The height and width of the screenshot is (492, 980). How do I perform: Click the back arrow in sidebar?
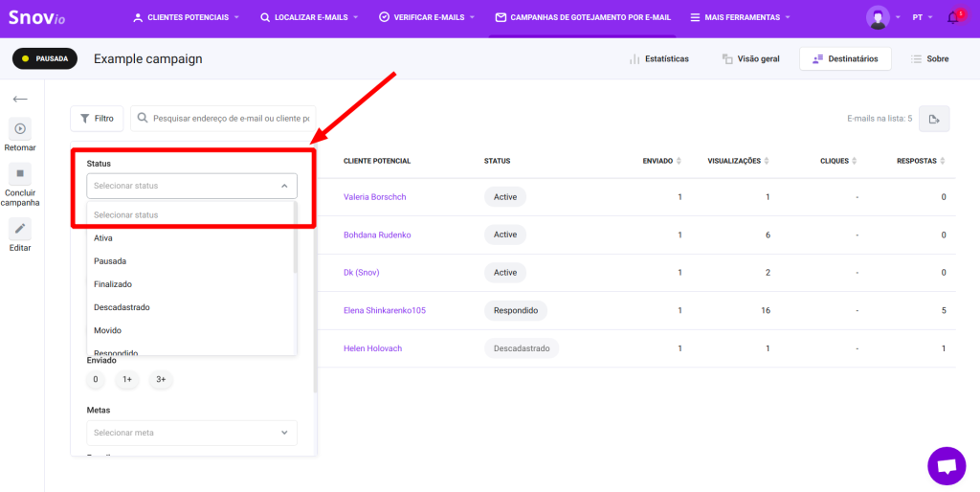(20, 99)
